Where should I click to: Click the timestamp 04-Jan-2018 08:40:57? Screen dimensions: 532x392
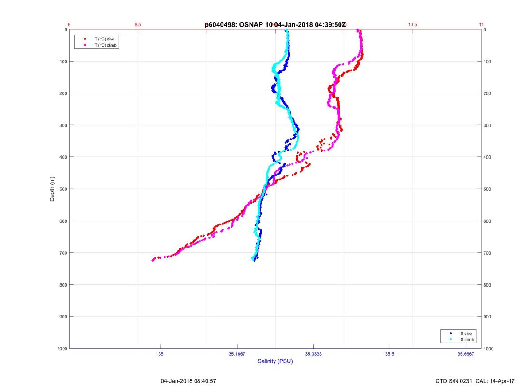click(188, 381)
